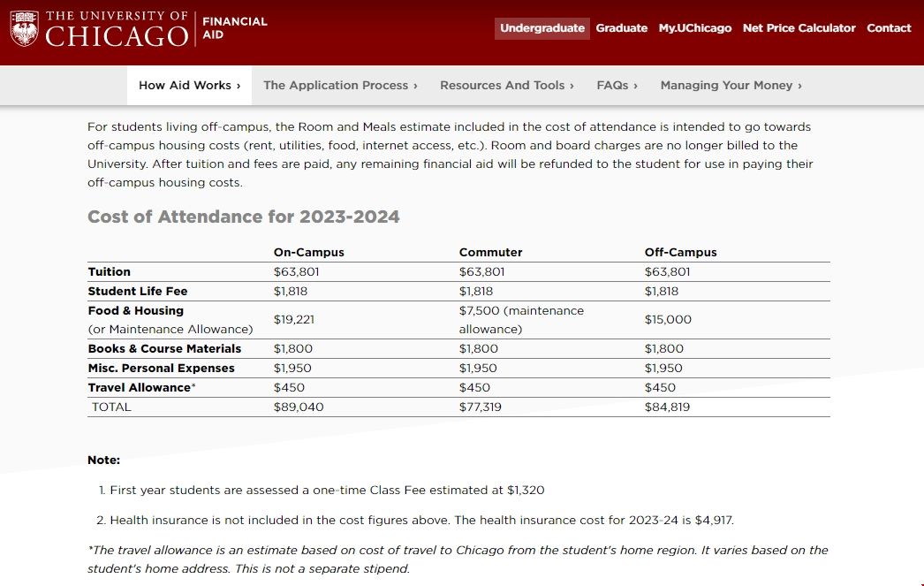The image size is (924, 586).
Task: Open the Resources And Tools dropdown
Action: coord(506,86)
